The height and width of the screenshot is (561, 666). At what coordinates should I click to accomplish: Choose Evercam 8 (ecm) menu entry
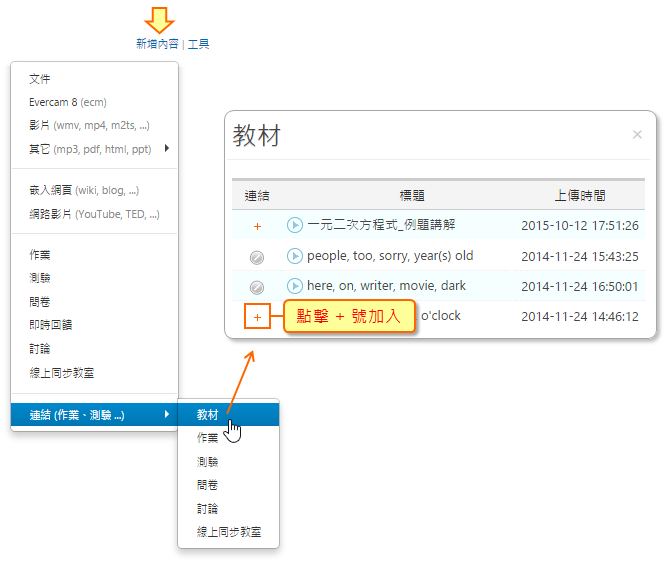coord(68,102)
